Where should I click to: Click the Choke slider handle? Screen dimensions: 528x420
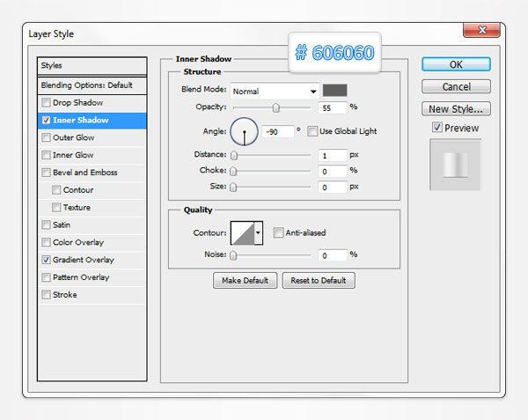(x=233, y=171)
